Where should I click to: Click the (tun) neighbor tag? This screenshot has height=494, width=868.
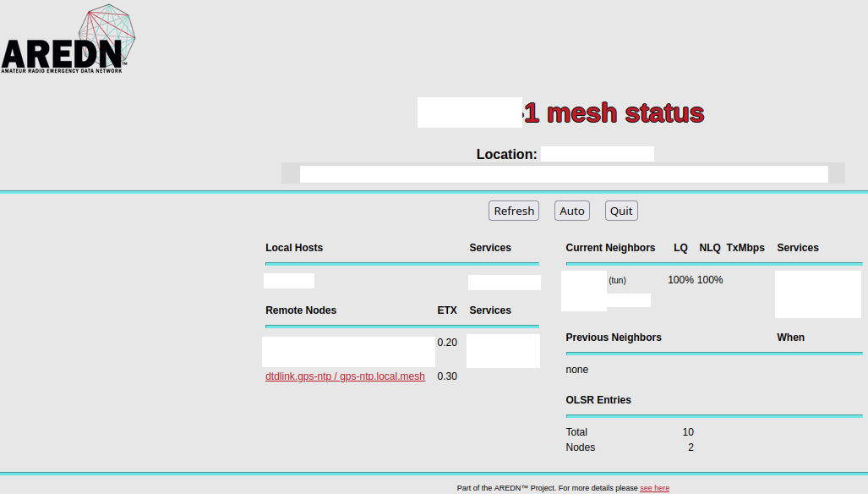coord(617,280)
